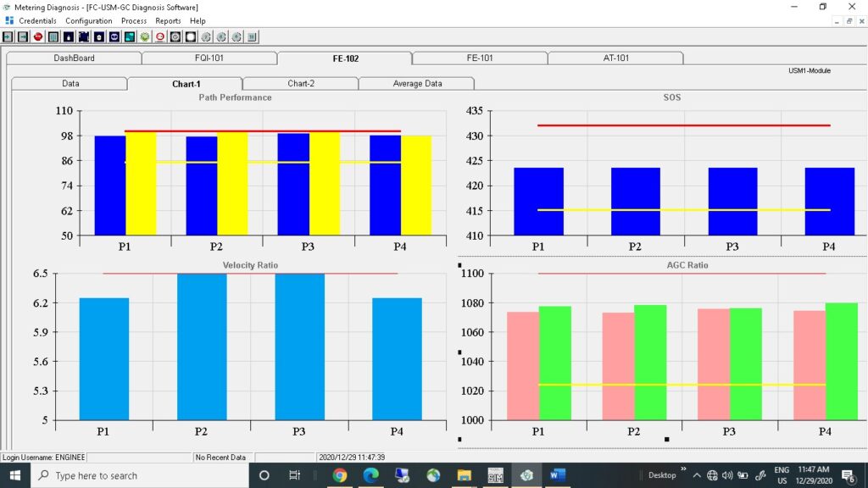Click the first green arrow toolbar icon

(x=8, y=37)
